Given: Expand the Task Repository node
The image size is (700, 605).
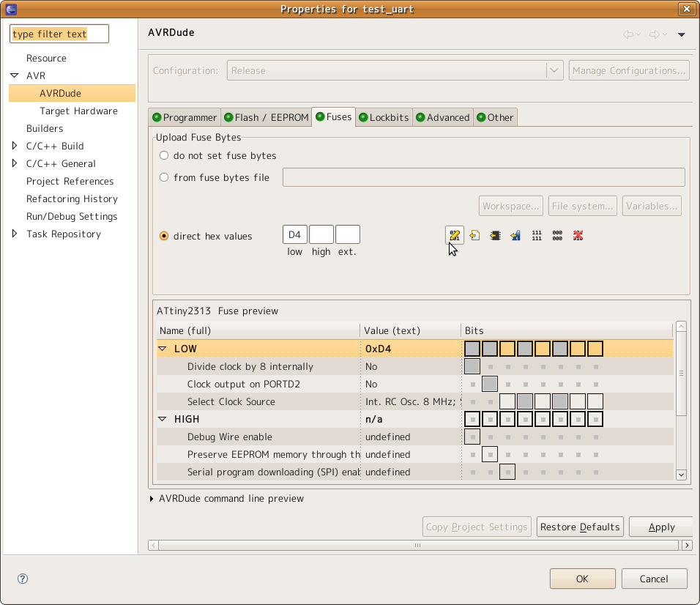Looking at the screenshot, I should 15,234.
